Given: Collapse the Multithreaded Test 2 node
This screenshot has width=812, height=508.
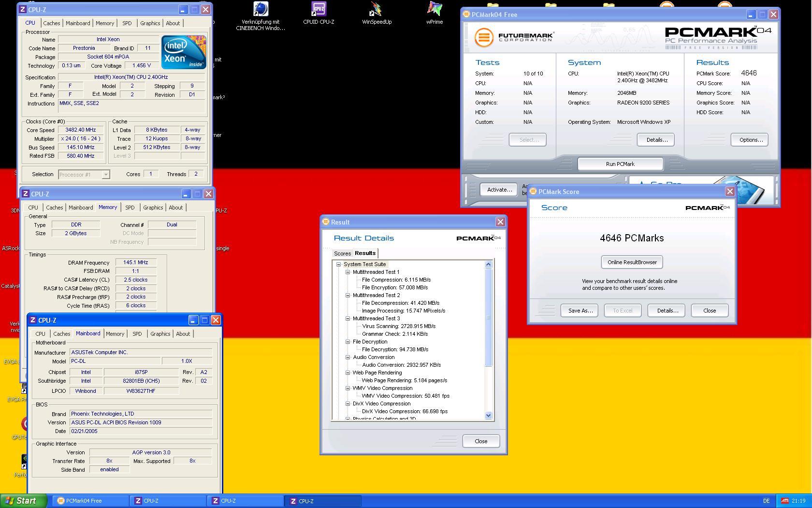Looking at the screenshot, I should [x=348, y=295].
